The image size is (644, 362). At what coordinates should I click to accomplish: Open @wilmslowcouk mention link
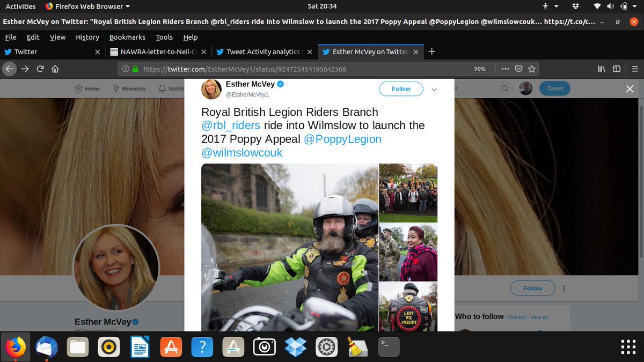point(242,153)
